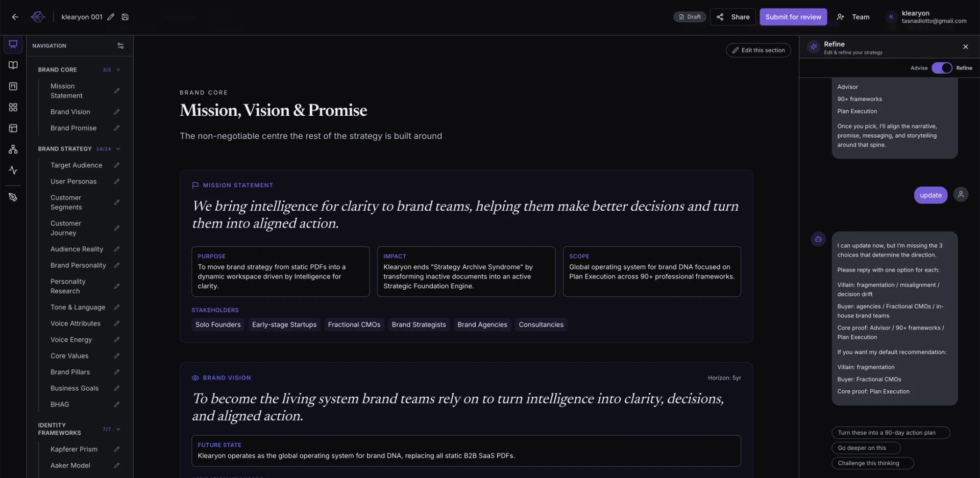Screen dimensions: 980x478
Task: Choose 'Challenge this thinking' suggestion
Action: (x=872, y=463)
